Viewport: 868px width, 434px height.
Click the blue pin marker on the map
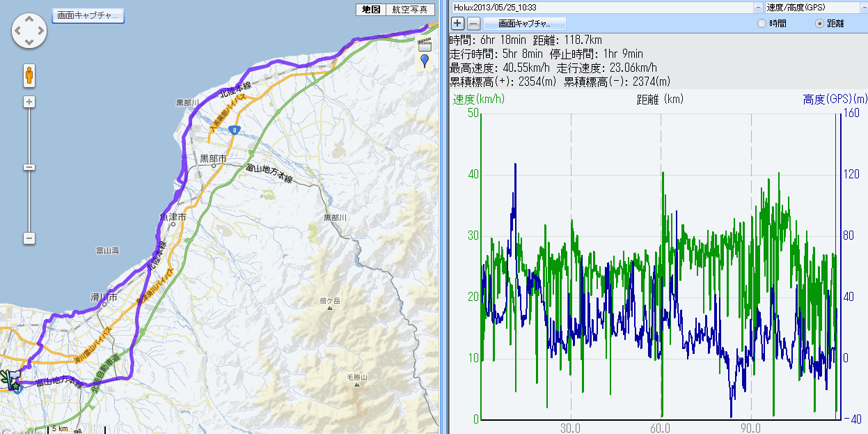click(425, 61)
